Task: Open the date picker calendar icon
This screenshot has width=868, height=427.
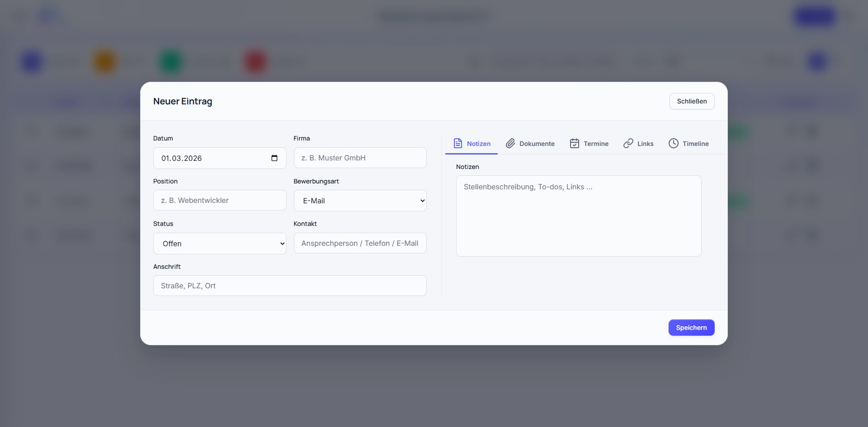Action: [274, 158]
